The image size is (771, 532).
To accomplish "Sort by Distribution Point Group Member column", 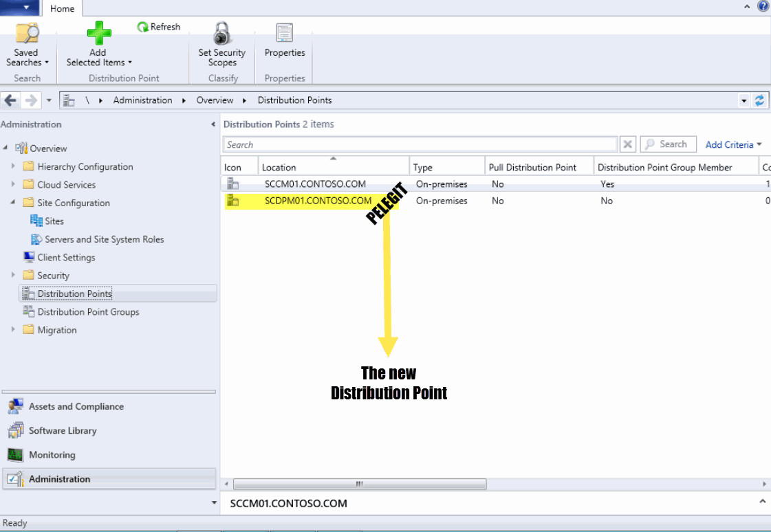I will (x=677, y=167).
